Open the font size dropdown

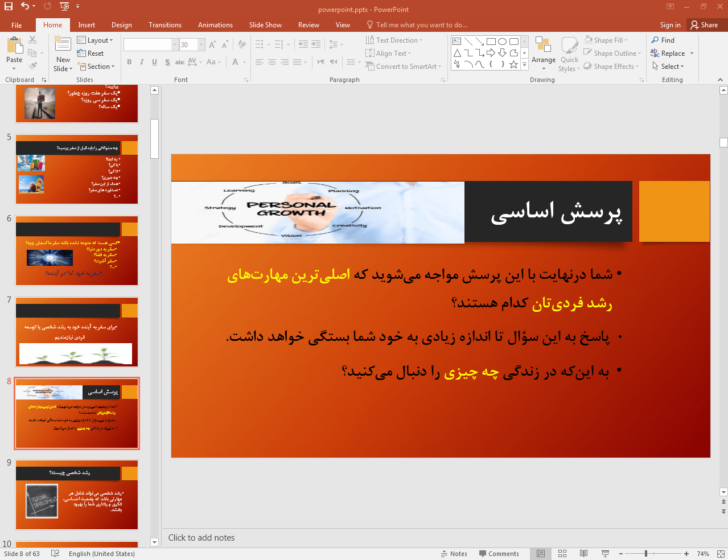[x=201, y=45]
